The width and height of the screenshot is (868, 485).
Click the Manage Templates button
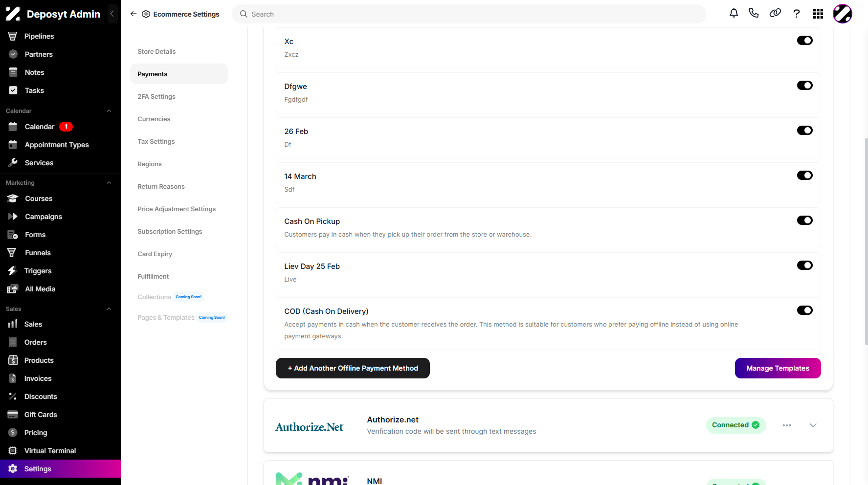pos(778,368)
